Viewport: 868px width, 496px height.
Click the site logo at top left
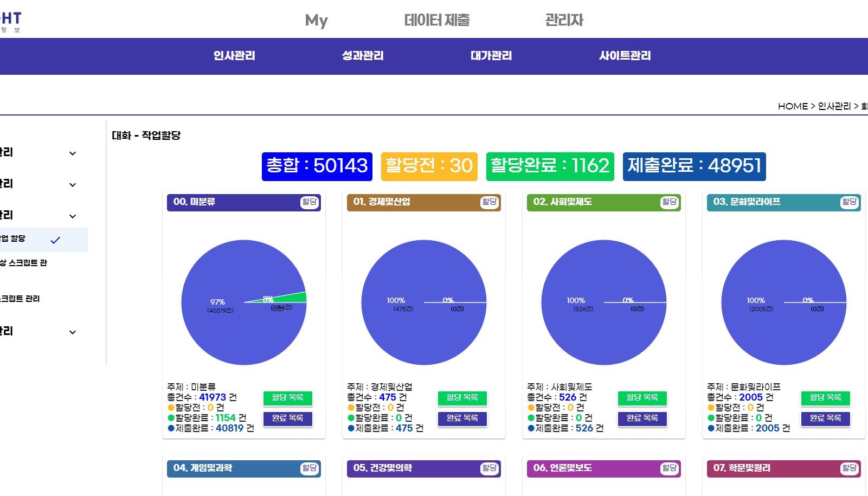pos(10,22)
